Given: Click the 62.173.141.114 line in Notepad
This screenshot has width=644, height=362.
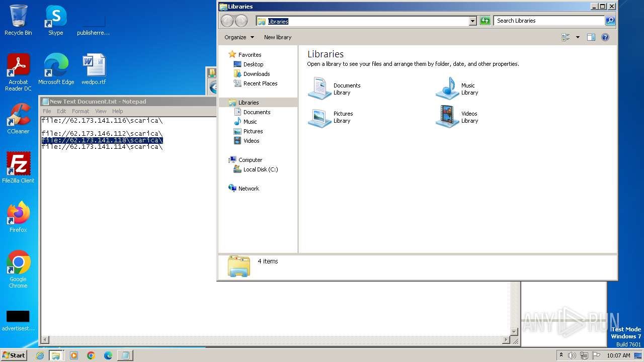Looking at the screenshot, I should 102,147.
